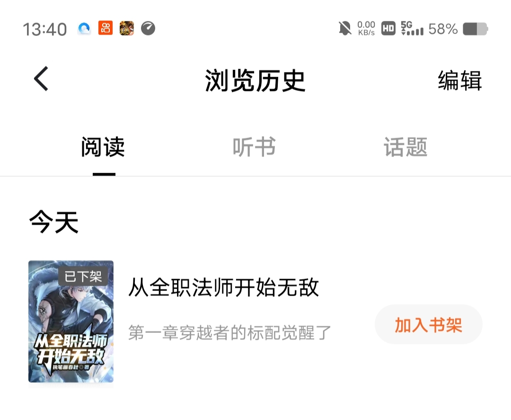Open the book title 从全职法师开始无敌
The height and width of the screenshot is (420, 511).
point(223,288)
